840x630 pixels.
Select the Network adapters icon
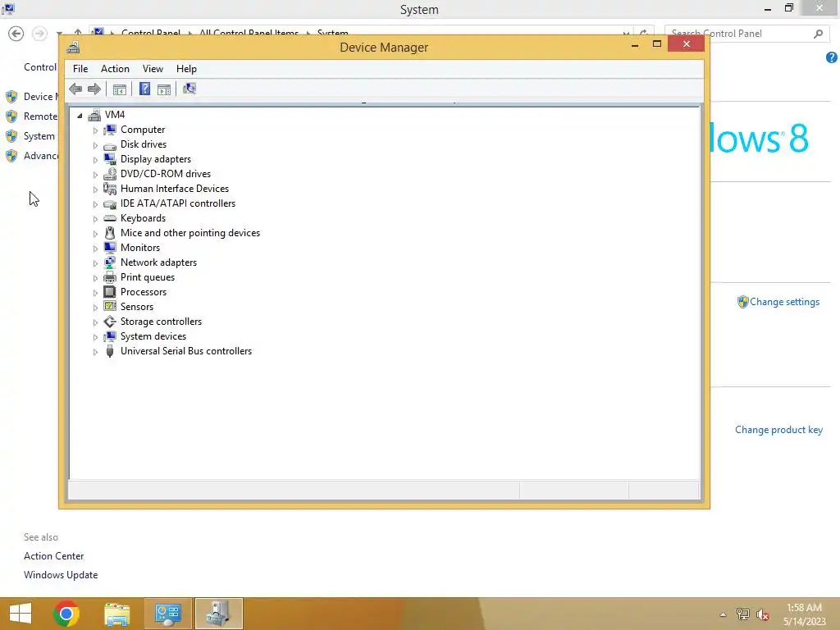pyautogui.click(x=110, y=262)
